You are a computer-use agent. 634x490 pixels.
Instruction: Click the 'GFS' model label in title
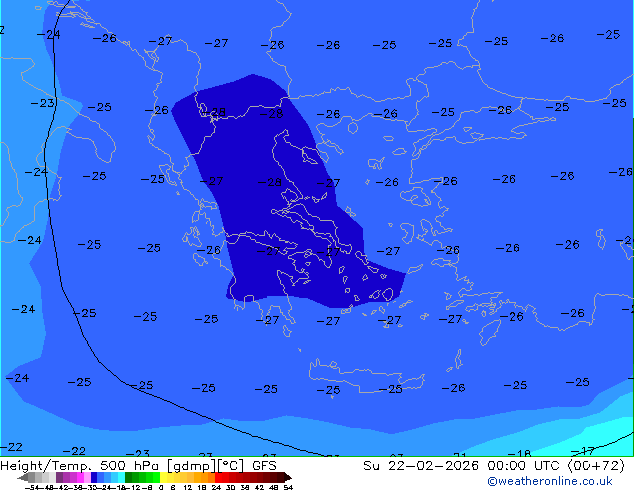click(x=264, y=466)
